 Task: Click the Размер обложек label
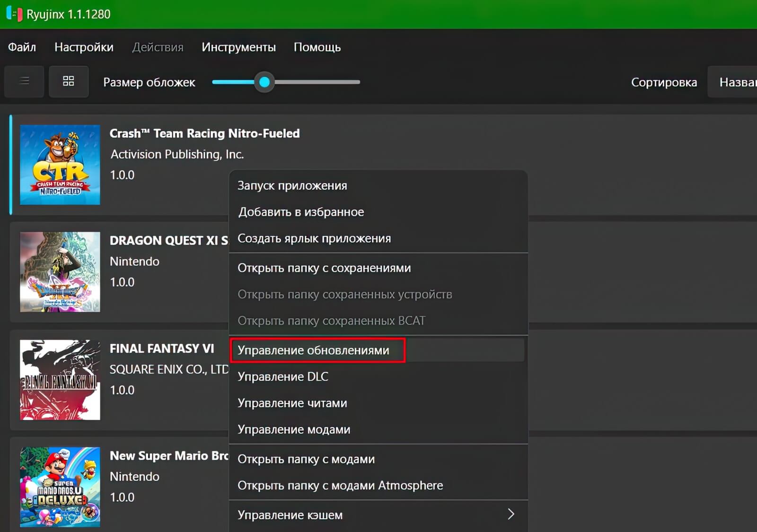click(x=149, y=82)
